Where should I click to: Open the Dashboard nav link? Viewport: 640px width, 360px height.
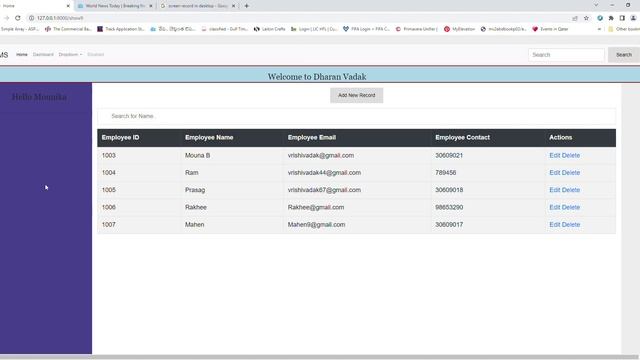(x=43, y=54)
